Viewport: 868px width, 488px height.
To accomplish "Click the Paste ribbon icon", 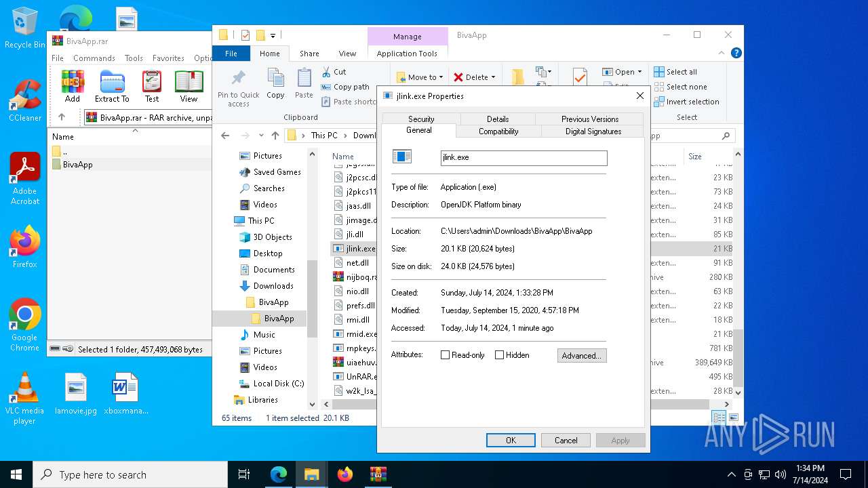I will [304, 84].
